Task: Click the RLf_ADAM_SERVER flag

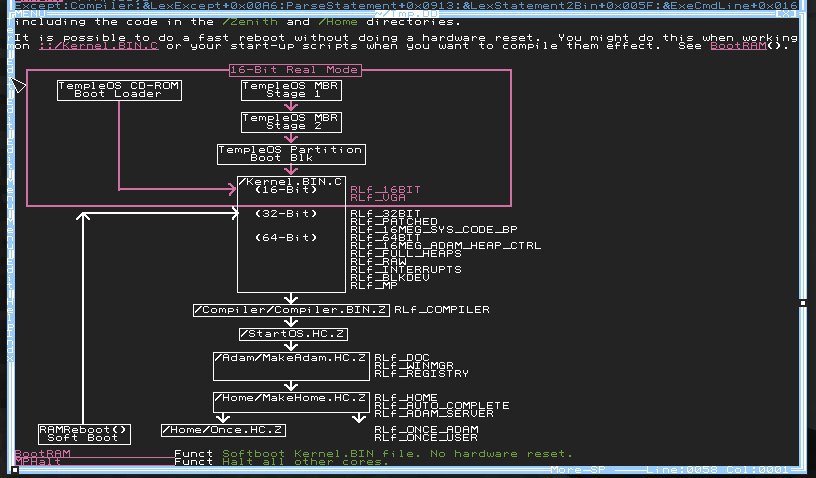Action: pos(434,414)
